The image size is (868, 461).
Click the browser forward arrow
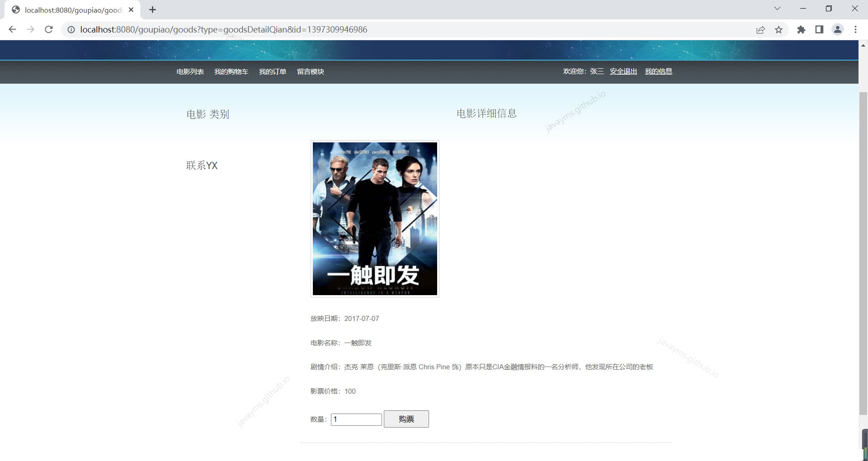tap(30, 29)
